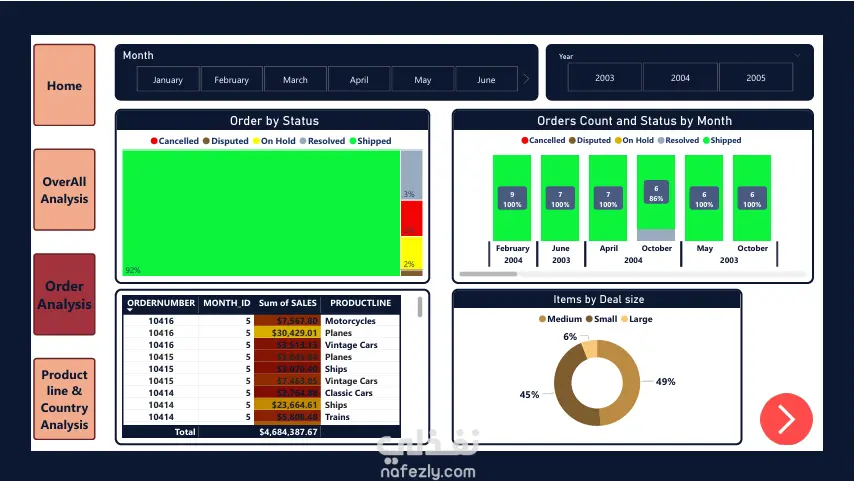Image resolution: width=855 pixels, height=481 pixels.
Task: Select the grey Resolved treemap block
Action: click(x=411, y=175)
